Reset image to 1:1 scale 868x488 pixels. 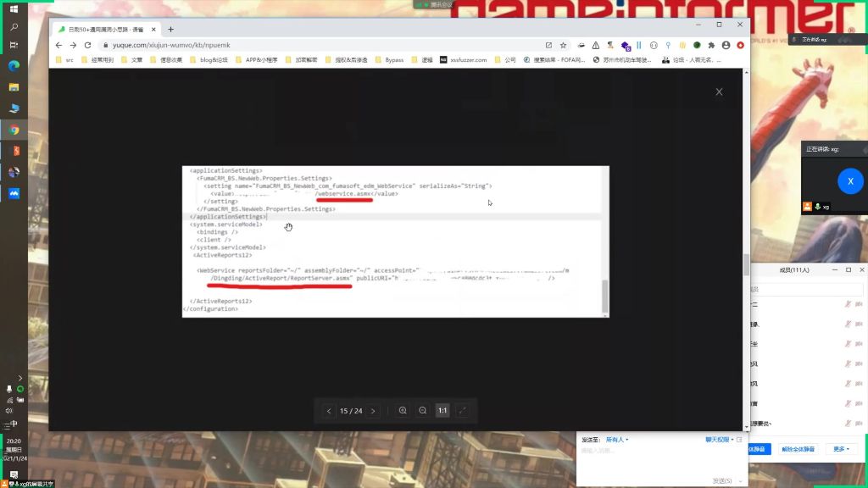(442, 411)
